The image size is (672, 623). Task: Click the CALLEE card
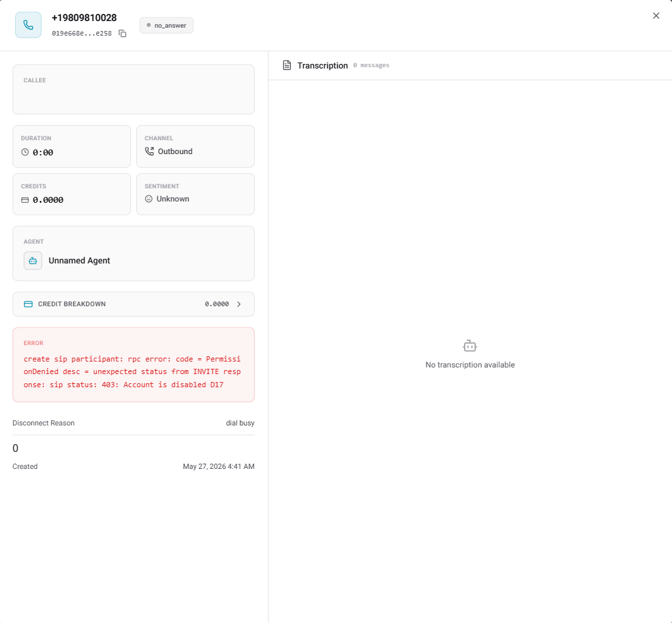coord(134,90)
